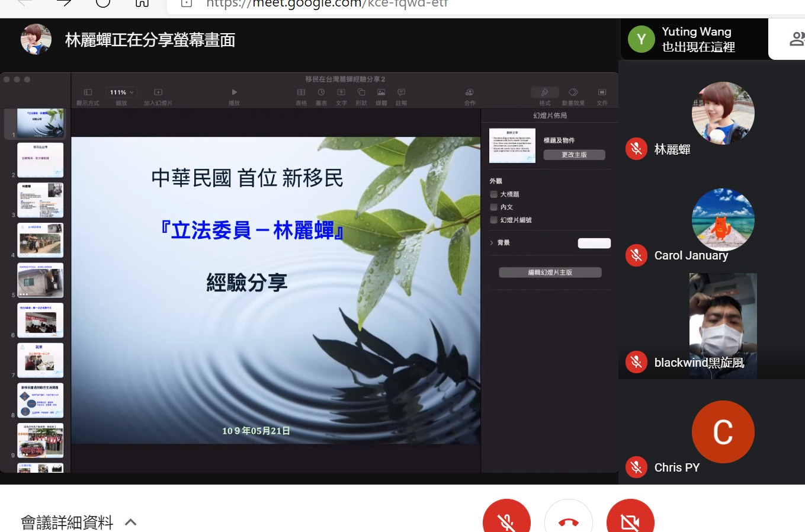Click the 更改主版 change master button
Image resolution: width=805 pixels, height=532 pixels.
point(574,155)
